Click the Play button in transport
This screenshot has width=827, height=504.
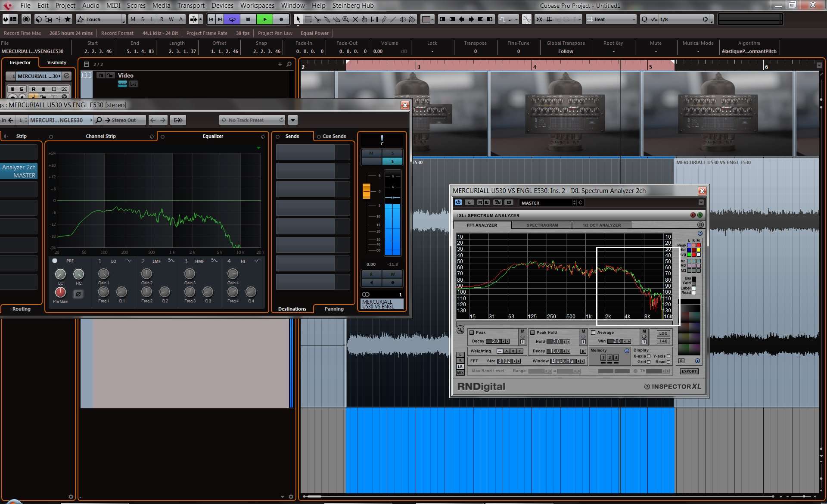(264, 19)
